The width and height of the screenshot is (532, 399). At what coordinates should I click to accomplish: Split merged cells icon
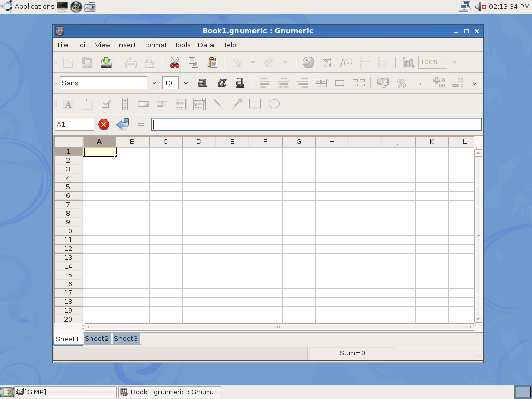coord(358,83)
